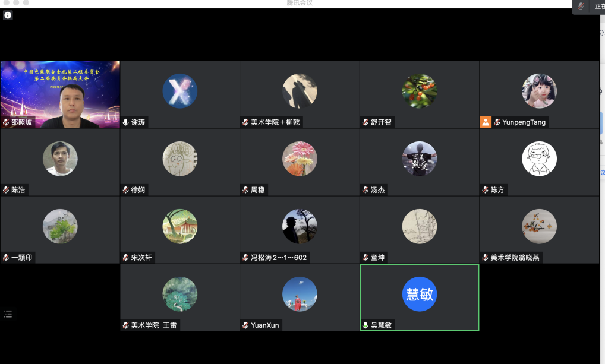Viewport: 605px width, 364px height.
Task: Click the muted mic icon next to 邵照坡
Action: pos(6,122)
